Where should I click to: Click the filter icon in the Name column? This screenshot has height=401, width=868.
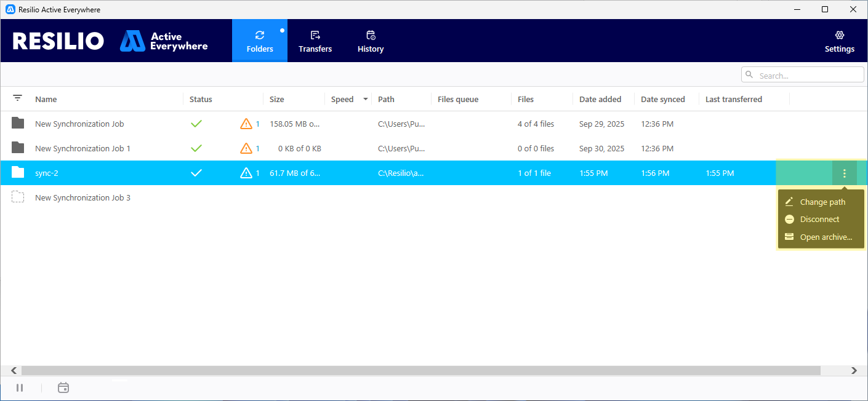click(x=17, y=98)
